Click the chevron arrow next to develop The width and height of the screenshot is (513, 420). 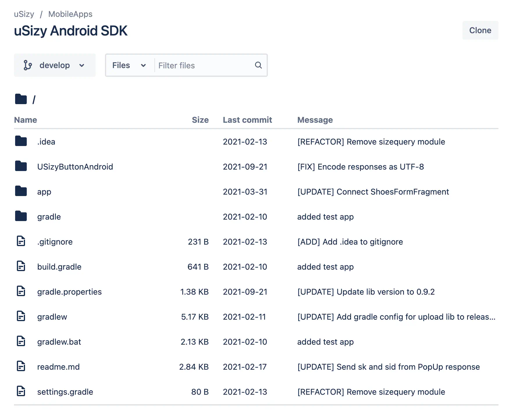click(x=82, y=65)
